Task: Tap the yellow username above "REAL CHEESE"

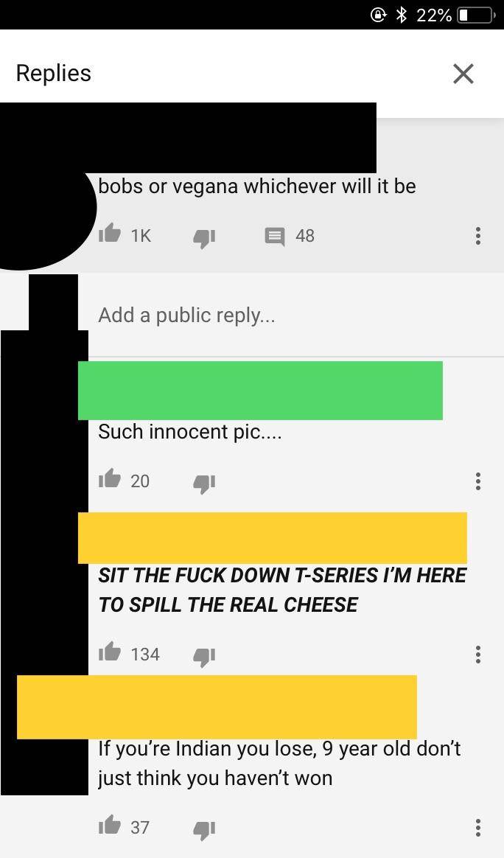Action: (x=273, y=538)
